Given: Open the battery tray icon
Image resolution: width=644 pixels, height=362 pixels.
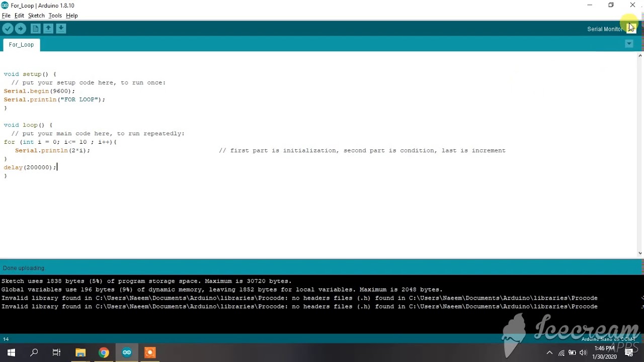Looking at the screenshot, I should [x=573, y=353].
